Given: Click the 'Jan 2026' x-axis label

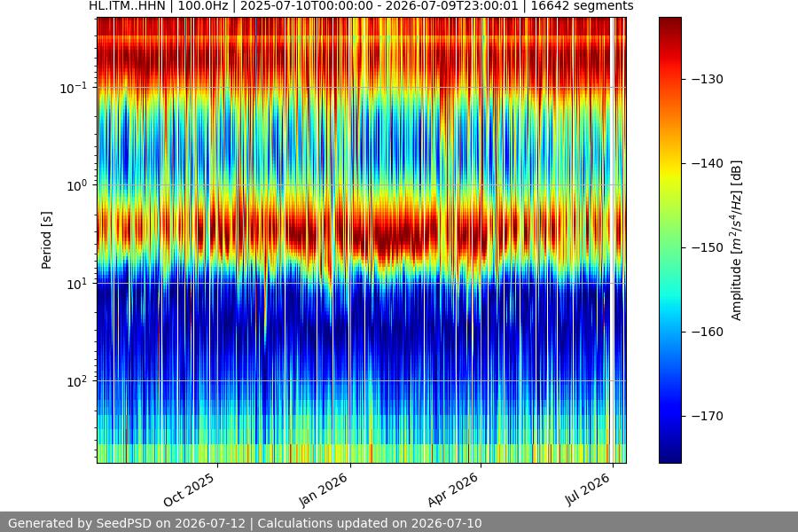Looking at the screenshot, I should [x=323, y=489].
